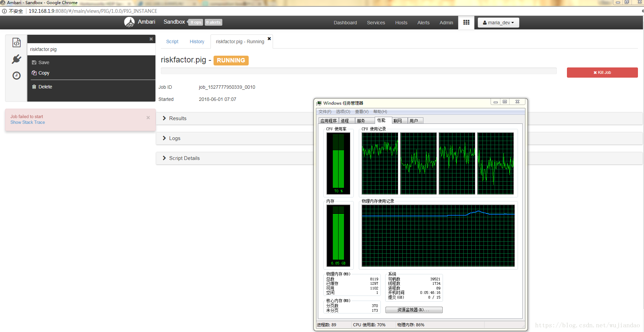Maximize the Task Manager window
644x332 pixels.
(x=505, y=102)
